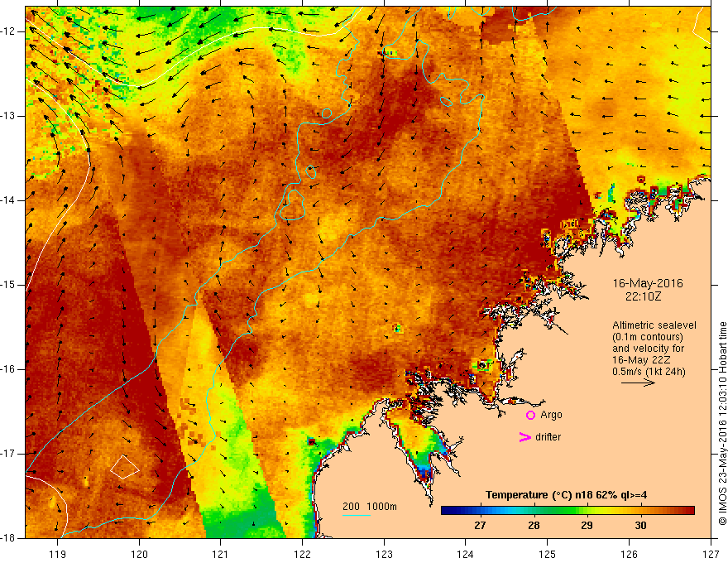Click the (0.1m contours) caption text
728x563 pixels.
(x=647, y=337)
